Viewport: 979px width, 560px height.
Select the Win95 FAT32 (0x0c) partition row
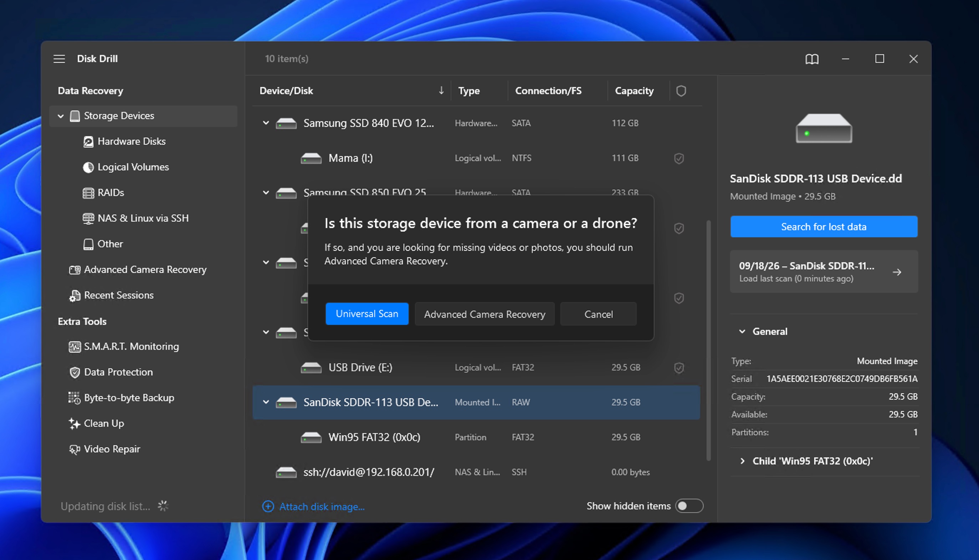click(x=476, y=437)
